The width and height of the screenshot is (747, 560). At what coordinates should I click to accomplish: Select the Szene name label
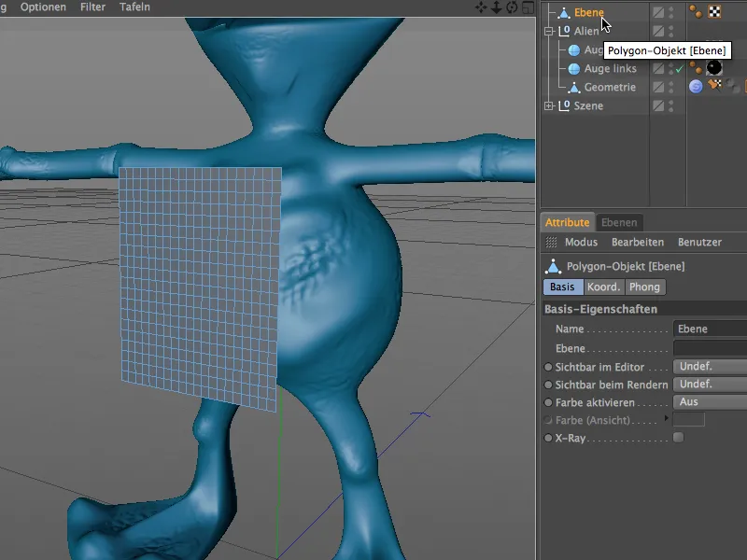pos(588,105)
